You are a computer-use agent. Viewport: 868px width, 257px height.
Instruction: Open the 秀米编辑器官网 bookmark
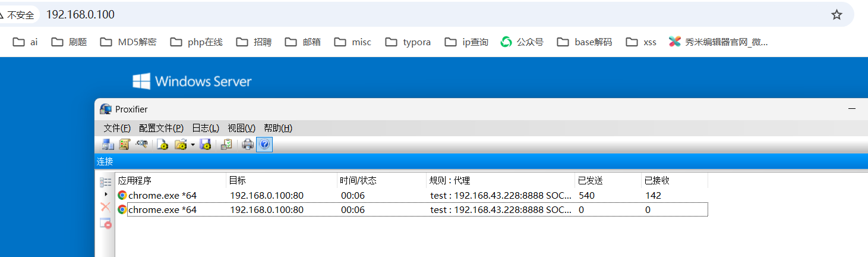click(718, 42)
